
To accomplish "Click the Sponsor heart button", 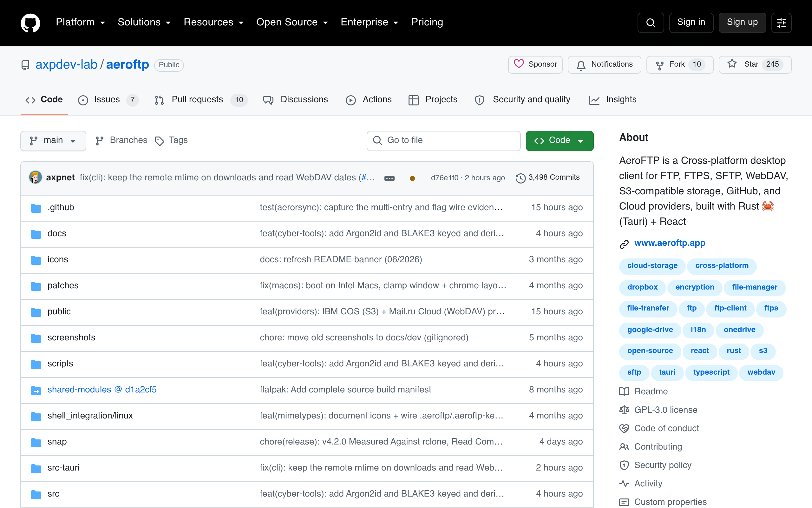I will point(535,64).
